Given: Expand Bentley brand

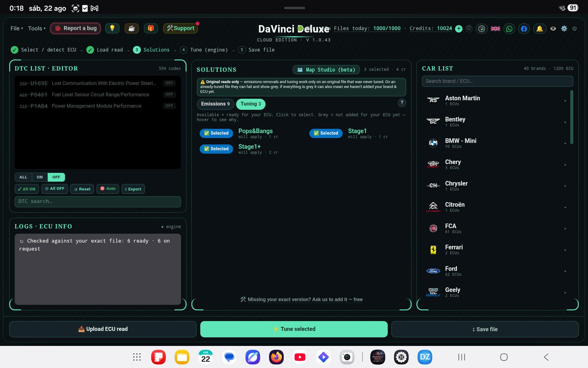Looking at the screenshot, I should pos(497,122).
